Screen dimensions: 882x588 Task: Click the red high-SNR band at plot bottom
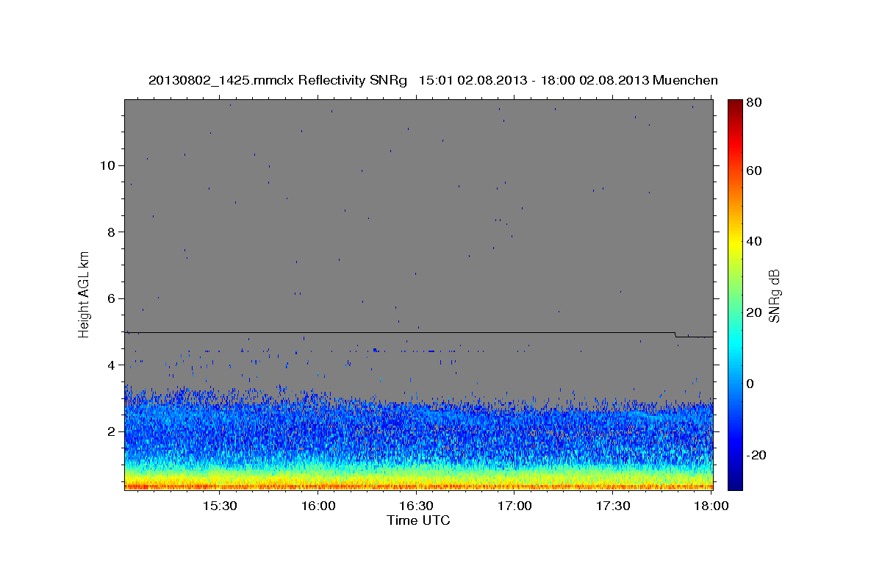coord(419,486)
